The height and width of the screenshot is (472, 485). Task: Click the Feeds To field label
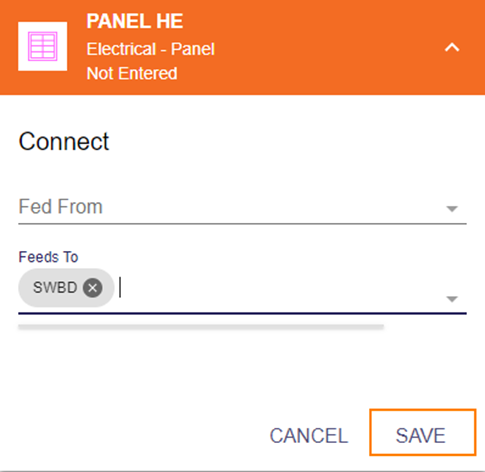48,257
